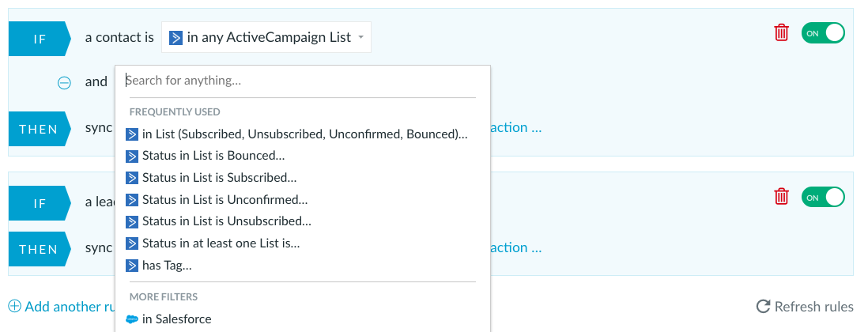This screenshot has width=868, height=332.
Task: Delete the first sync rule with trash icon
Action: (781, 32)
